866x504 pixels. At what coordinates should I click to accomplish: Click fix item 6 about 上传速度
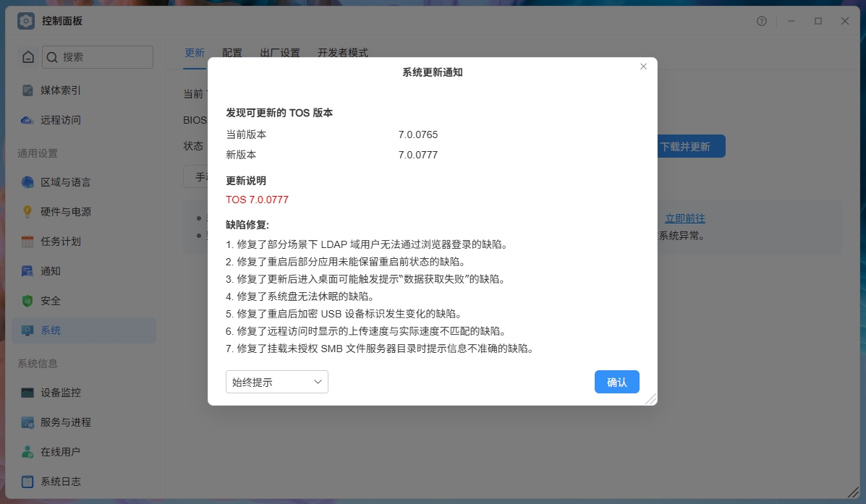(366, 331)
